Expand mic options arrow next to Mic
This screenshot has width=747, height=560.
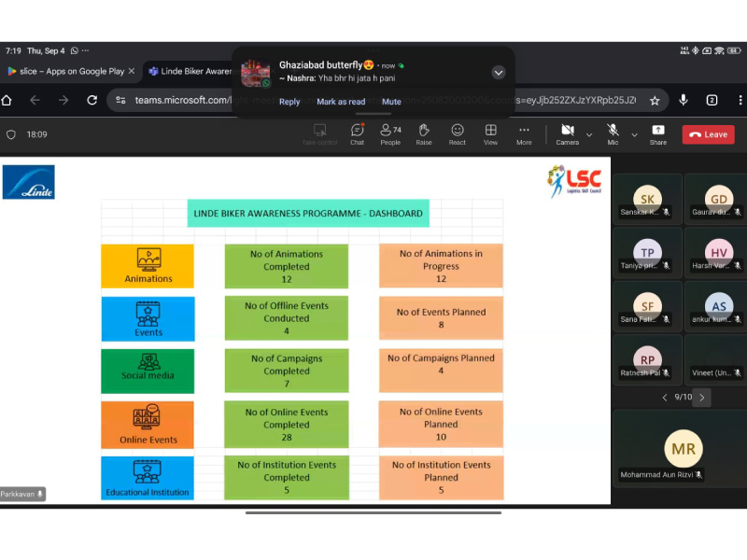pyautogui.click(x=635, y=134)
